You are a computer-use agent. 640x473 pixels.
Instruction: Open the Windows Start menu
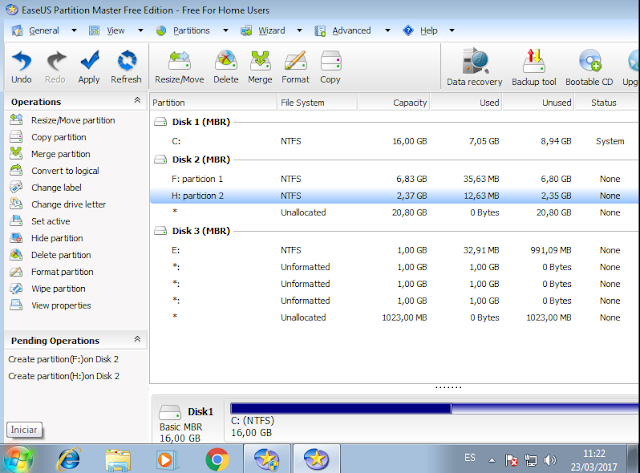pyautogui.click(x=18, y=459)
